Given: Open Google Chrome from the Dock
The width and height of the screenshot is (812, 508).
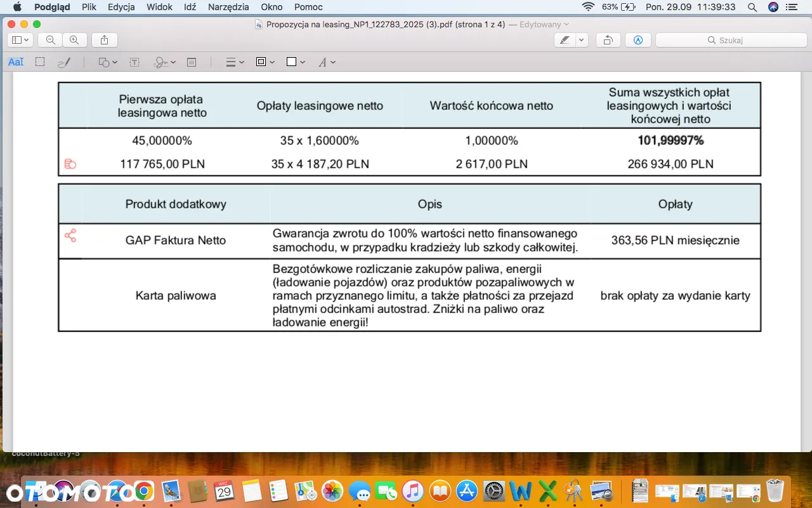Looking at the screenshot, I should point(144,491).
